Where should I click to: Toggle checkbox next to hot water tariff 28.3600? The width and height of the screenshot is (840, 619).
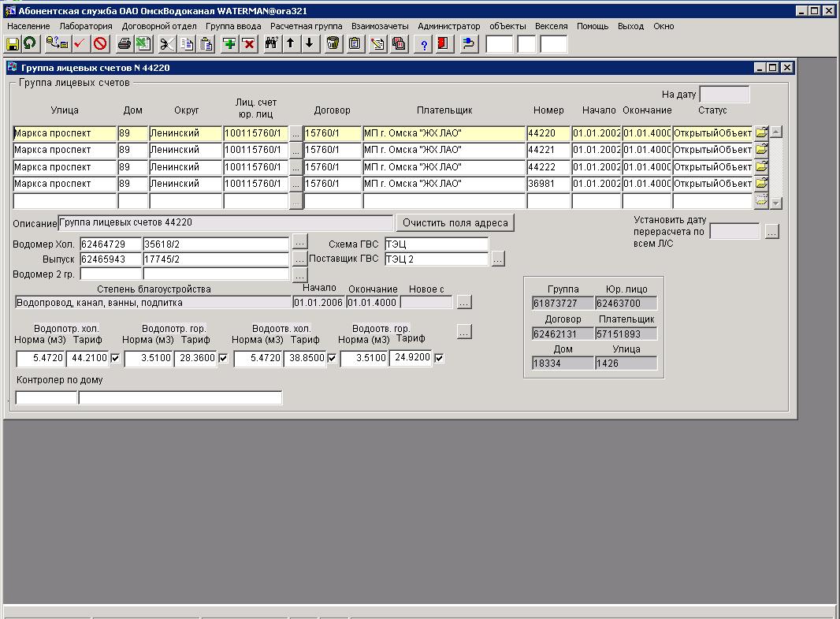tap(223, 359)
